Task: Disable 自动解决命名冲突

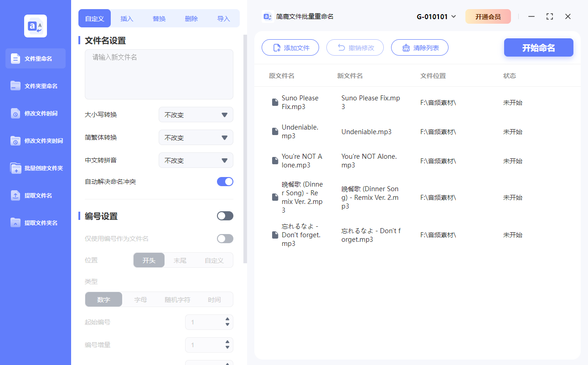Action: pos(225,181)
